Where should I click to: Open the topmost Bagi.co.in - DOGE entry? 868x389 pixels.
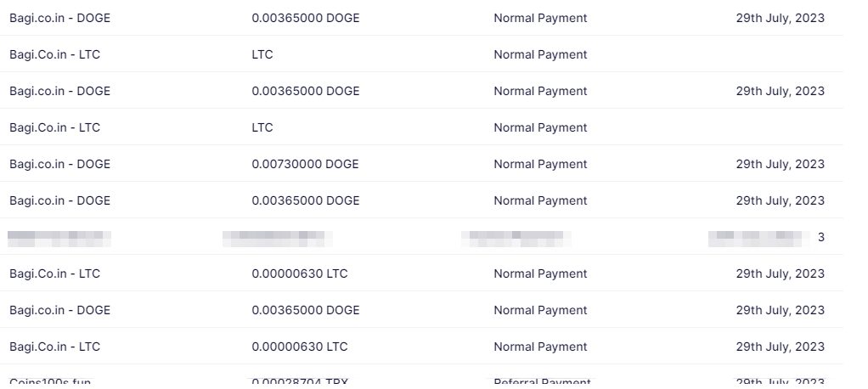click(x=59, y=18)
